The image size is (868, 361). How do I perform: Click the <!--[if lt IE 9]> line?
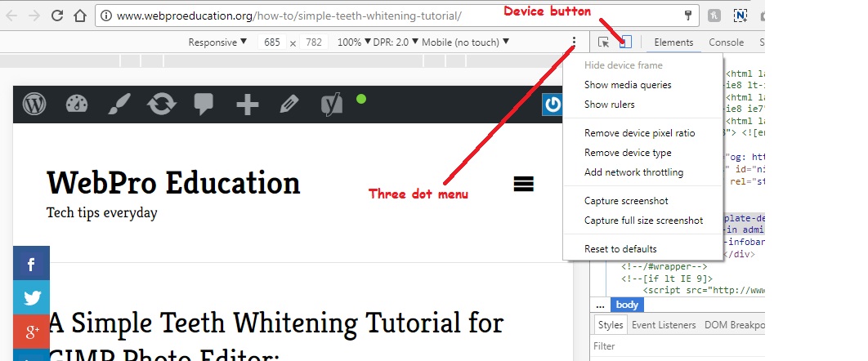point(666,278)
